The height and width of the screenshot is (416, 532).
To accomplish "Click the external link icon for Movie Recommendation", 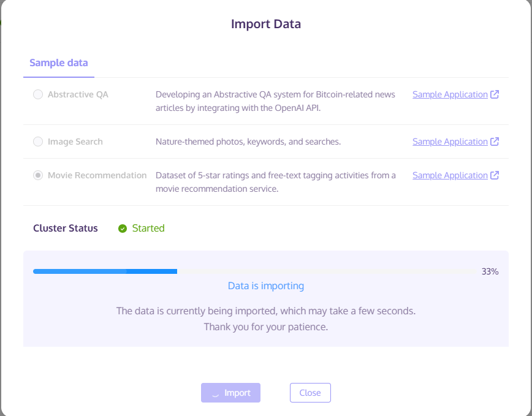I will click(x=495, y=175).
